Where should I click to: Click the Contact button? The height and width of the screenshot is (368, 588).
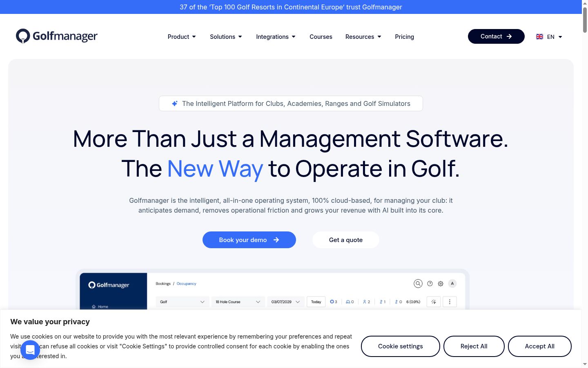(x=496, y=36)
